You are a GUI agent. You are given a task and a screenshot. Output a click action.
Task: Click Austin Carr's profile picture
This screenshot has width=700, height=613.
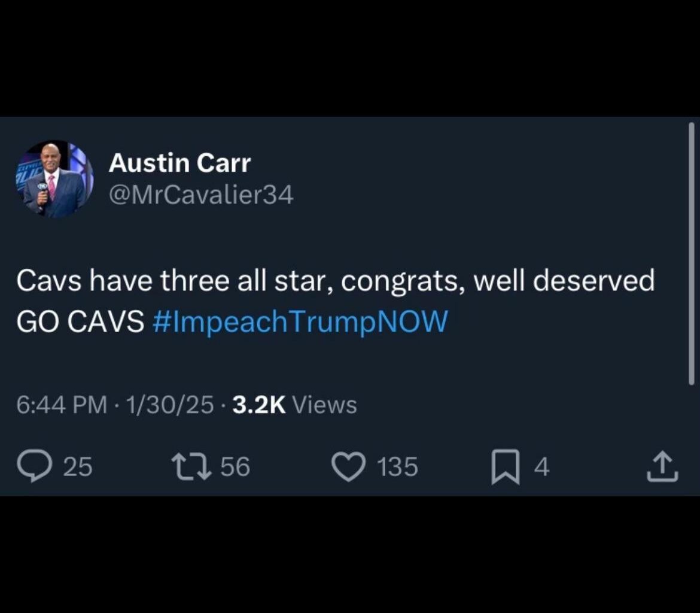(53, 178)
